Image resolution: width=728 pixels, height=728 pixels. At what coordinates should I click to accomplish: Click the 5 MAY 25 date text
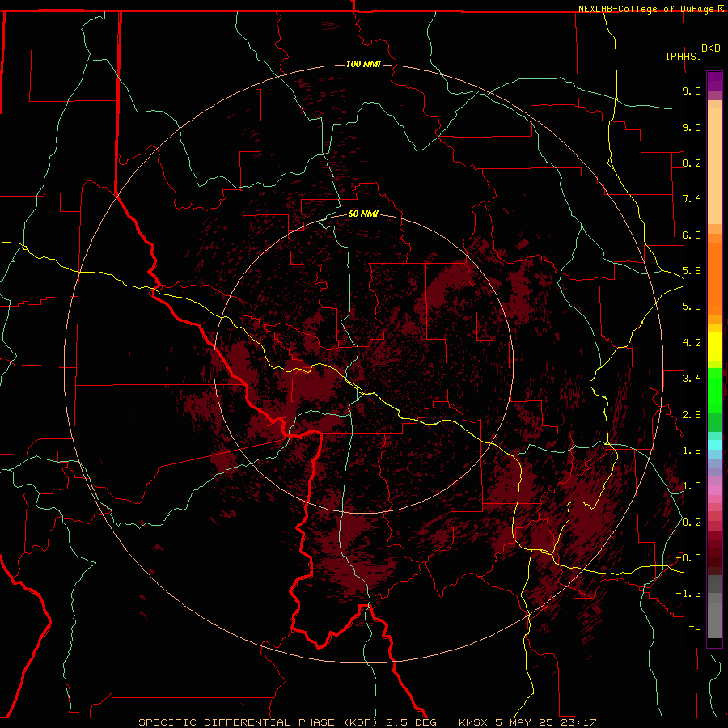(x=523, y=722)
